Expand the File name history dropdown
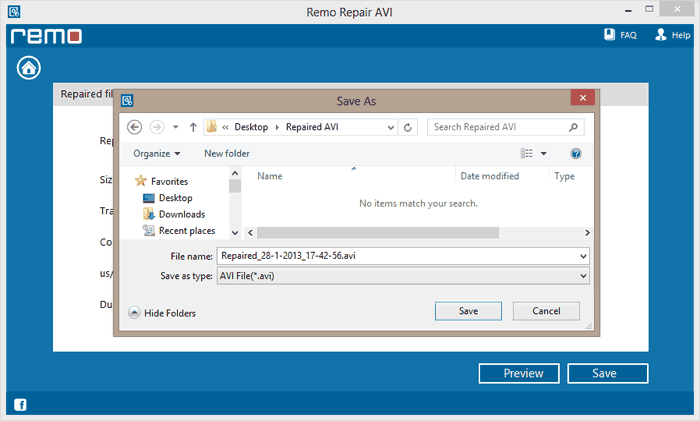This screenshot has width=700, height=421. tap(583, 256)
